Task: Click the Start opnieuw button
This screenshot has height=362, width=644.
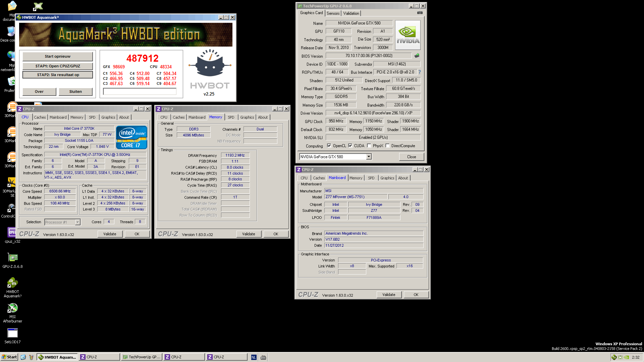Action: point(58,56)
